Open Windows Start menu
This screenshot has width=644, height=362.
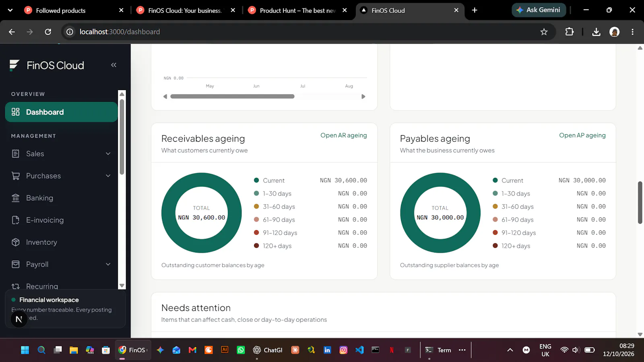pyautogui.click(x=25, y=350)
